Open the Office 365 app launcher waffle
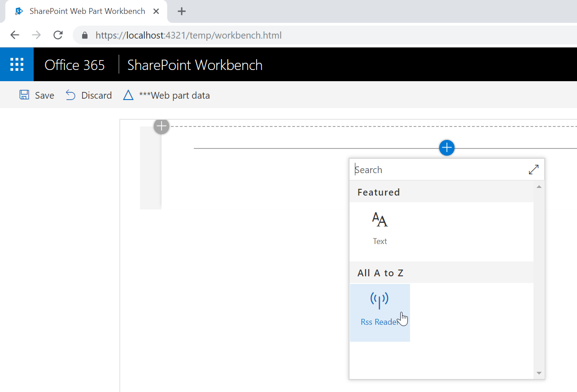This screenshot has height=392, width=577. [x=17, y=65]
